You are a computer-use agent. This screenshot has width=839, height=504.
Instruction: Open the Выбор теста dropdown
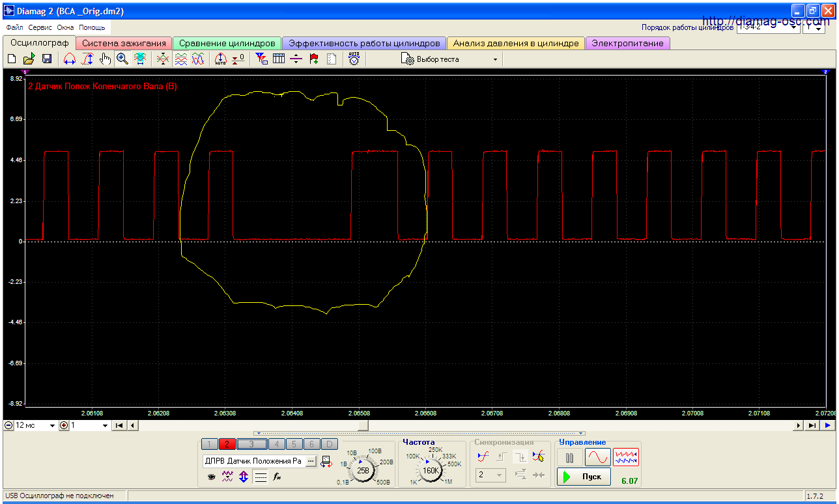450,59
